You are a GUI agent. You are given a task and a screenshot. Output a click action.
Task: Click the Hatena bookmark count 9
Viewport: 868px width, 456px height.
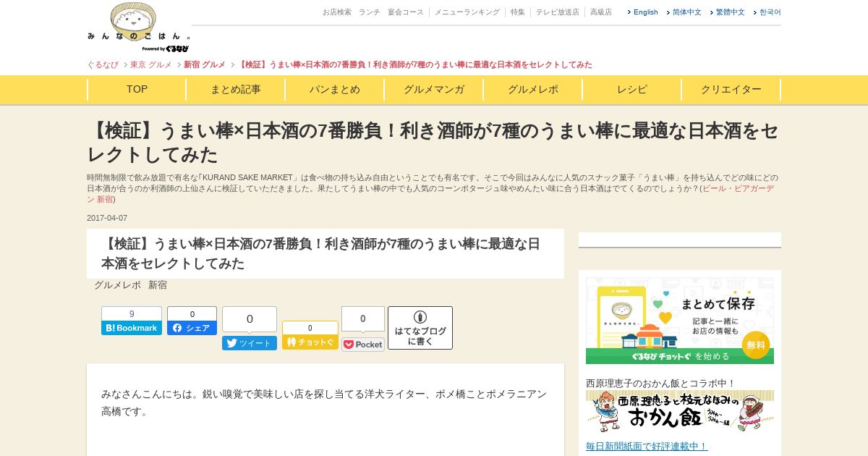[x=132, y=313]
